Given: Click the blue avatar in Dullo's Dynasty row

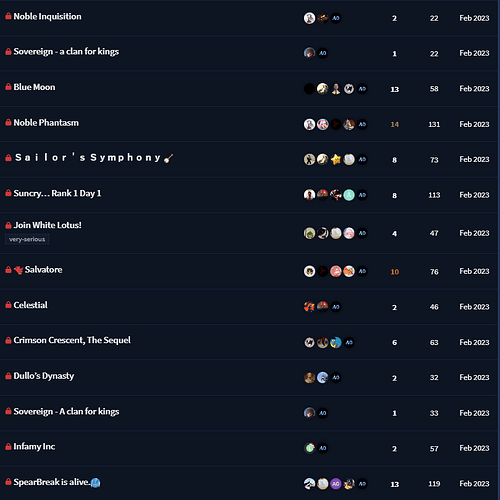Looking at the screenshot, I should tap(323, 378).
